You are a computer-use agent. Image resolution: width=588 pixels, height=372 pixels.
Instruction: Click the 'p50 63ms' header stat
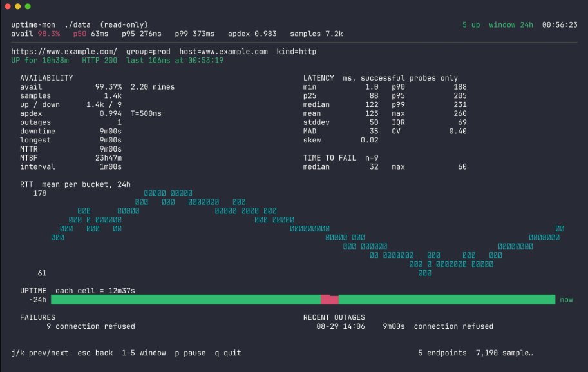[x=91, y=34]
